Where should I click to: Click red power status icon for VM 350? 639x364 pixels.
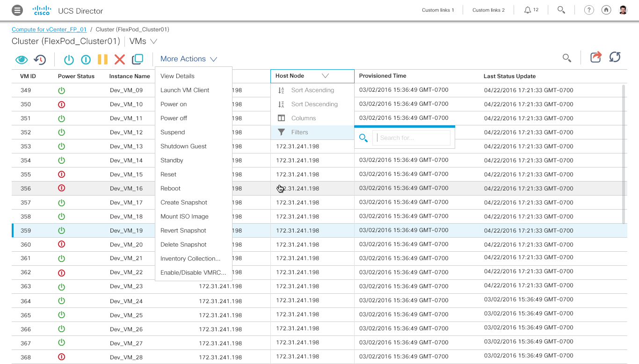[x=61, y=104]
